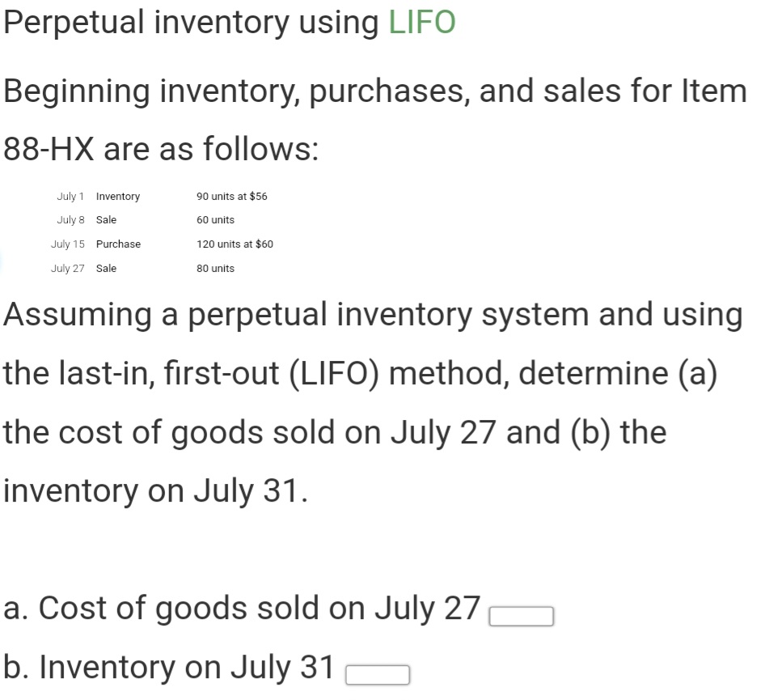Select the text 90 units at $56

coord(232,196)
